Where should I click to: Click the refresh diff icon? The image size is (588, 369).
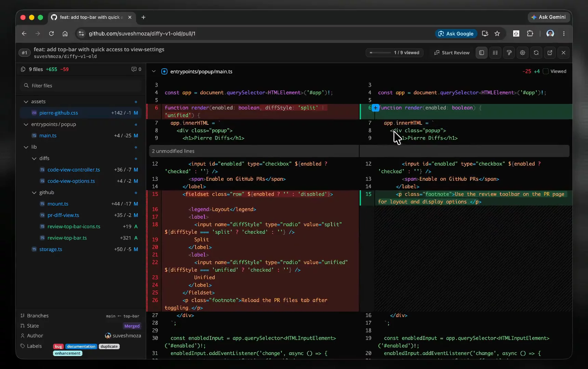coord(536,53)
